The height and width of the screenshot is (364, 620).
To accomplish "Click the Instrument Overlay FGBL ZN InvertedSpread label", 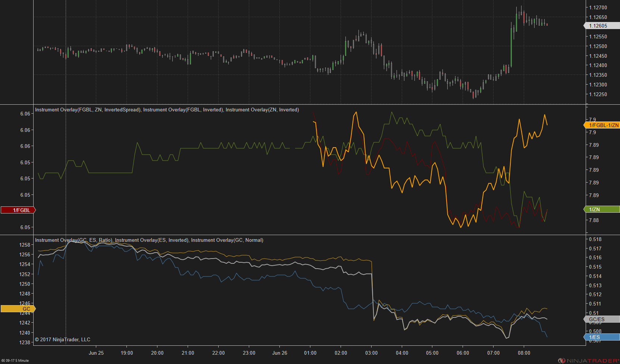I will [x=88, y=110].
